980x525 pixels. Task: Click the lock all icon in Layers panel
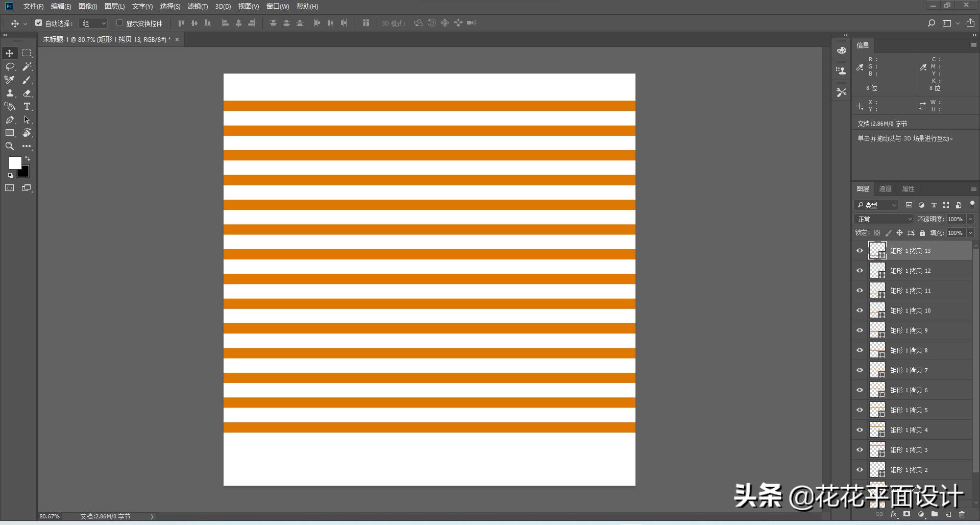pos(922,233)
